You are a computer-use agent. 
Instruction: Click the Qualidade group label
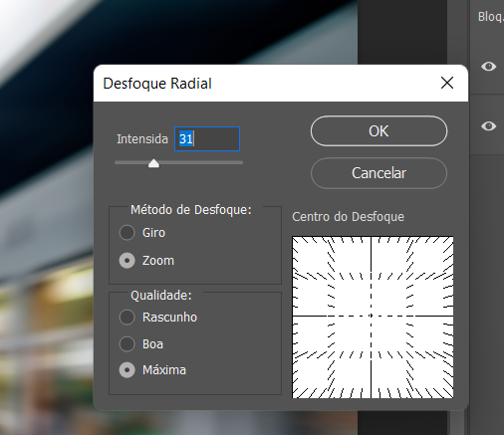click(161, 295)
